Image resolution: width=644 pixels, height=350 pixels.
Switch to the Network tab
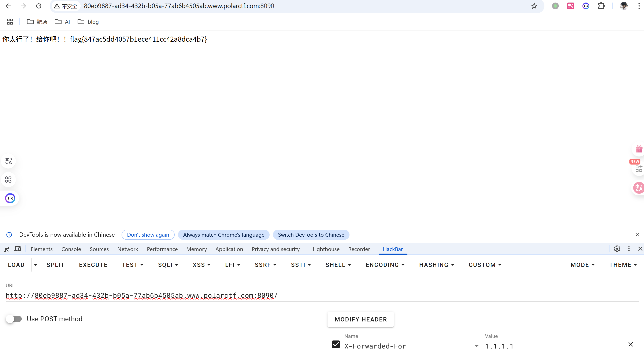[127, 249]
